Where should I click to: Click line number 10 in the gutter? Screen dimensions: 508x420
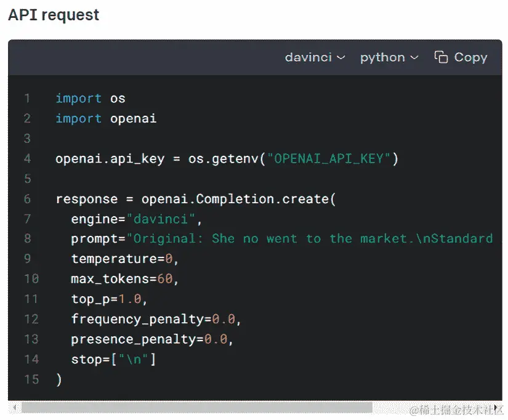[x=31, y=279]
